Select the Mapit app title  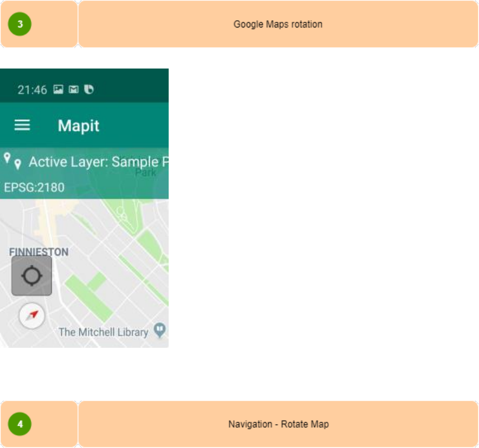tap(78, 126)
